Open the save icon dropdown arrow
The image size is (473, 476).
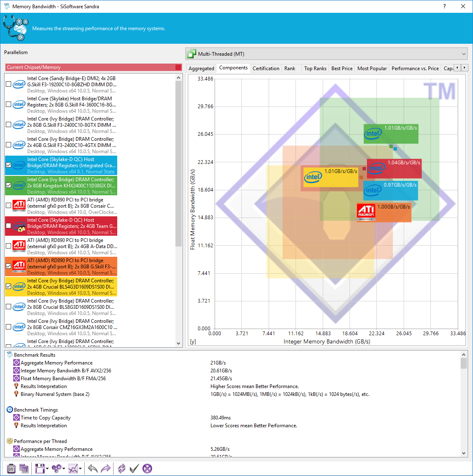coord(47,469)
